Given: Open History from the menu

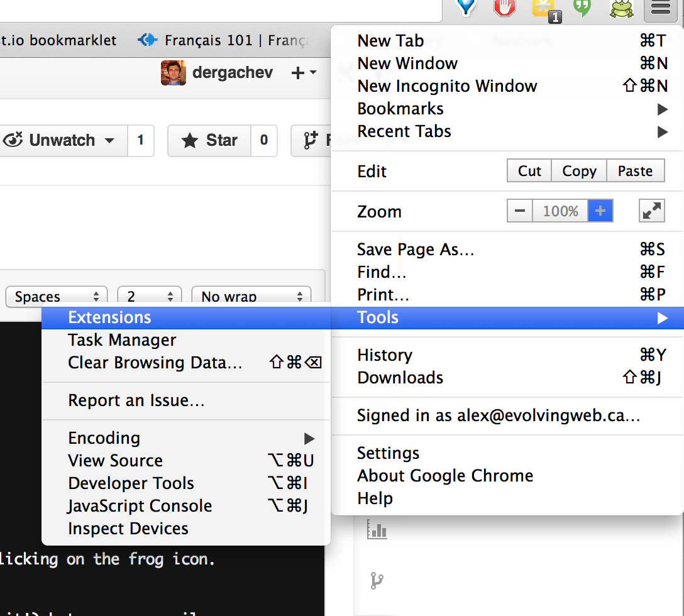Looking at the screenshot, I should 507,355.
